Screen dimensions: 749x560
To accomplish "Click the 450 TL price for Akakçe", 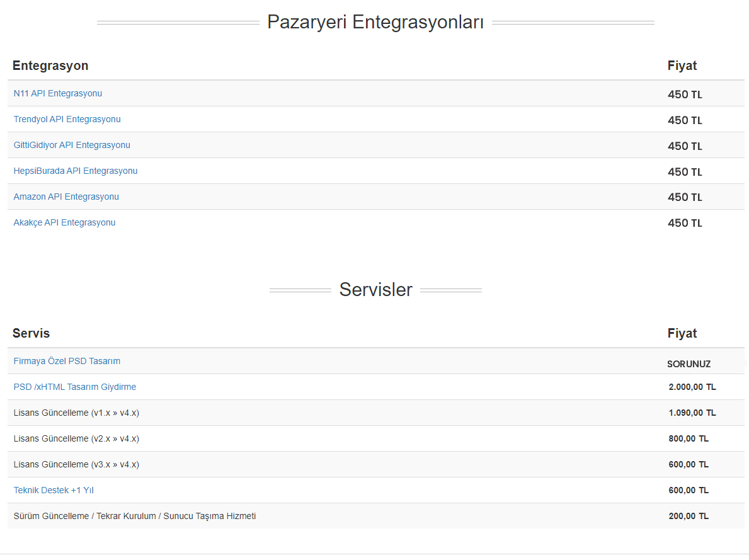I will 685,223.
